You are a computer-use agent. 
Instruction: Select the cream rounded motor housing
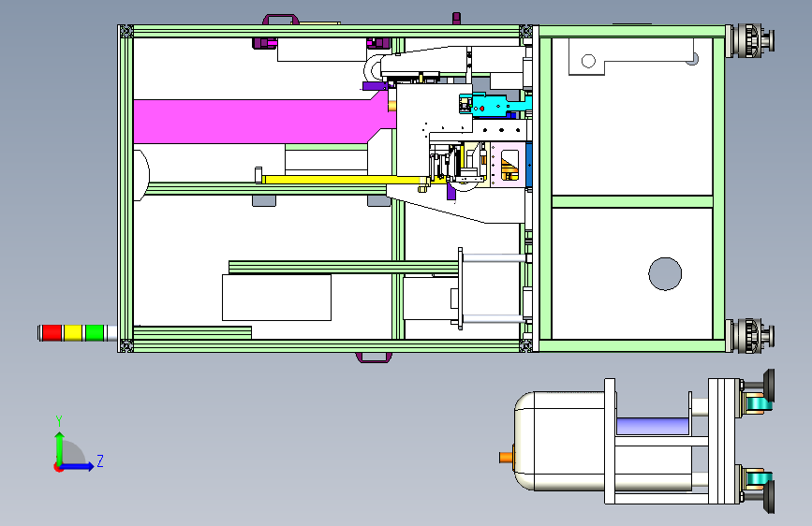(562, 441)
